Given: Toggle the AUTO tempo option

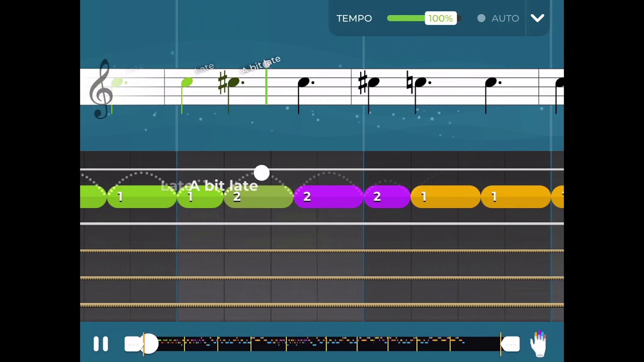Looking at the screenshot, I should [x=498, y=18].
